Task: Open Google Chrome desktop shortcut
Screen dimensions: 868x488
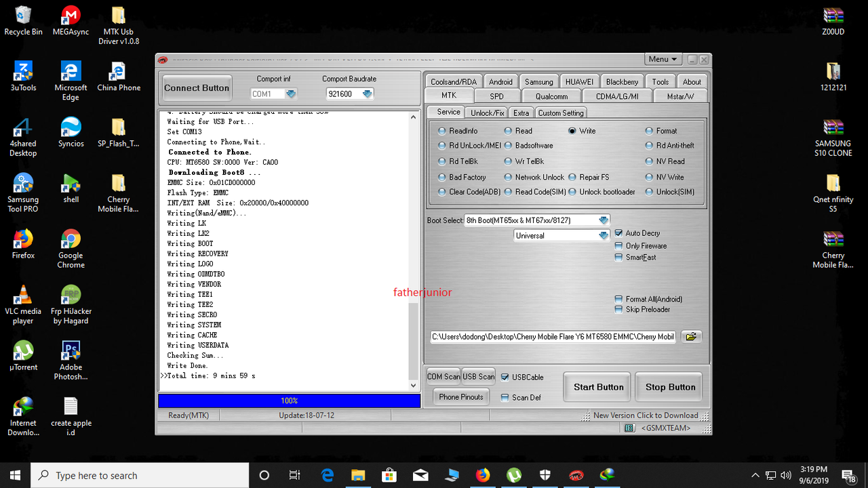Action: [x=71, y=249]
